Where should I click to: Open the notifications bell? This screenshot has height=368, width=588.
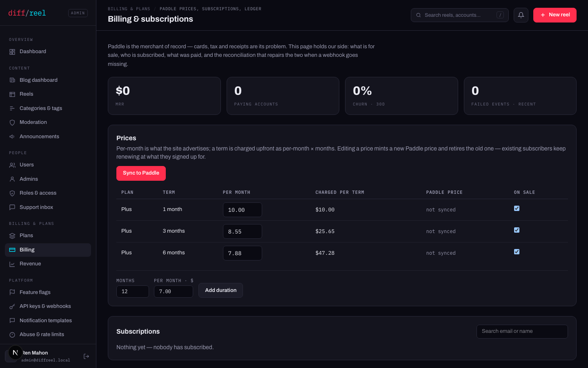(x=521, y=15)
